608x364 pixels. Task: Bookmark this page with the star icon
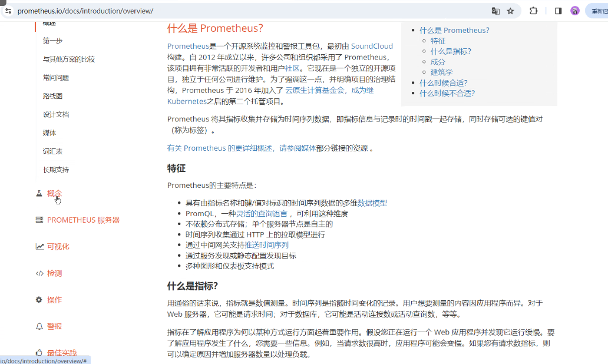tap(510, 11)
